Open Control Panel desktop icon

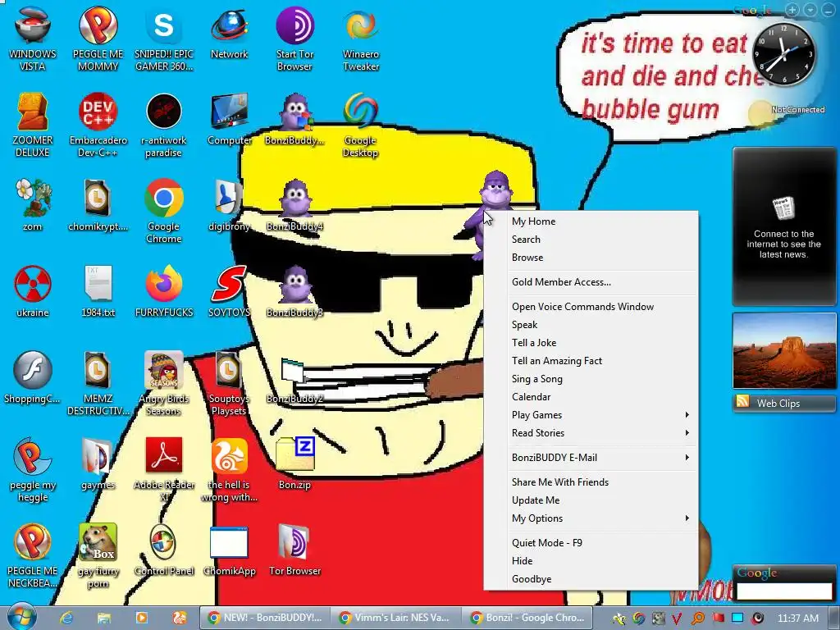tap(164, 550)
